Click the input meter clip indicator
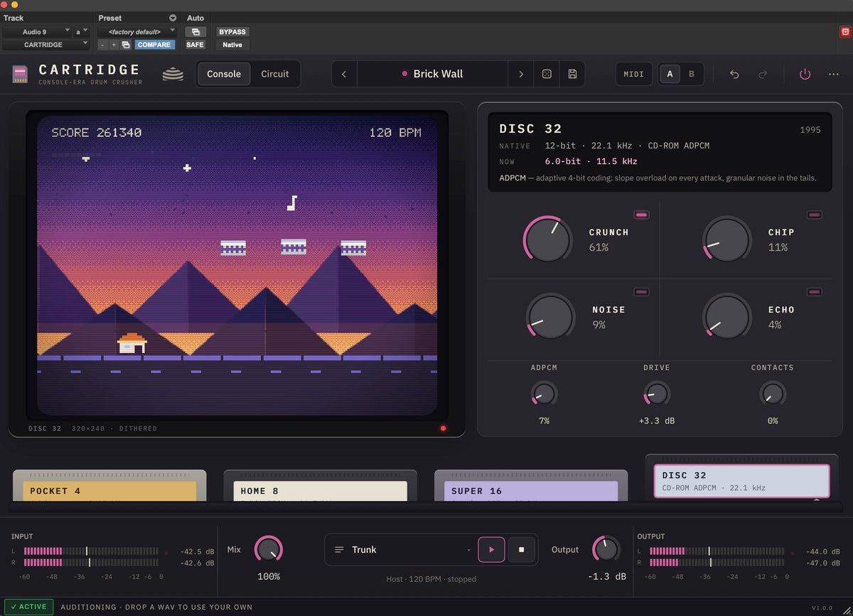The width and height of the screenshot is (853, 616). point(166,552)
